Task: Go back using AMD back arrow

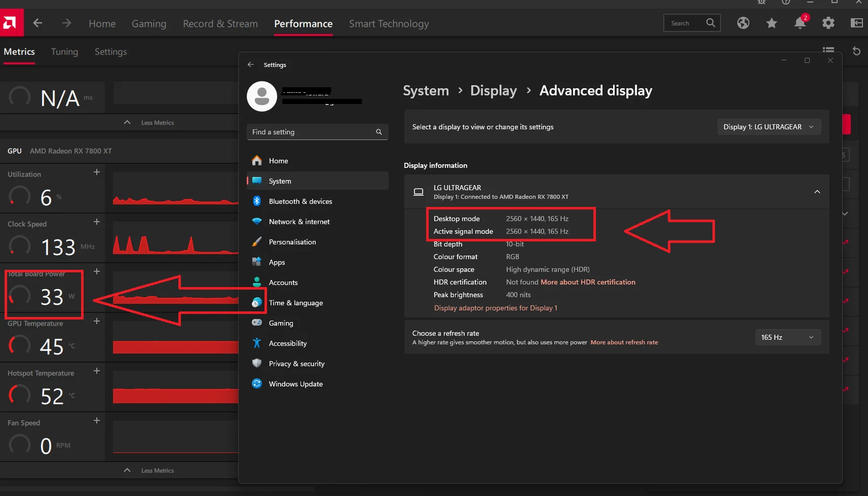Action: [37, 23]
